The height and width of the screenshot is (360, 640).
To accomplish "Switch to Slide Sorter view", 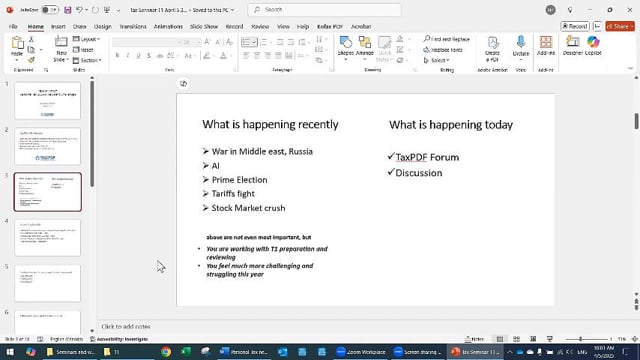I will point(516,339).
